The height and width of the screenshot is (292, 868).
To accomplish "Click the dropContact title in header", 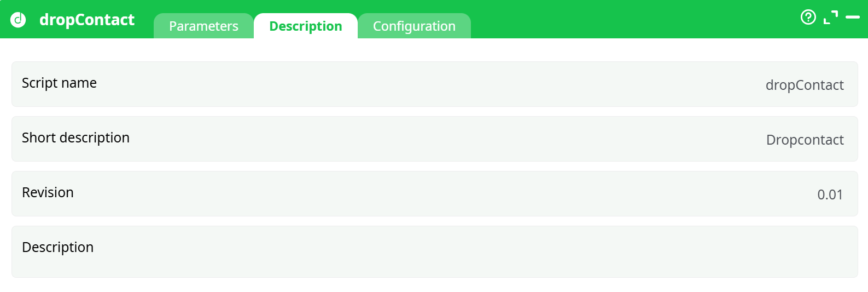I will coord(86,20).
